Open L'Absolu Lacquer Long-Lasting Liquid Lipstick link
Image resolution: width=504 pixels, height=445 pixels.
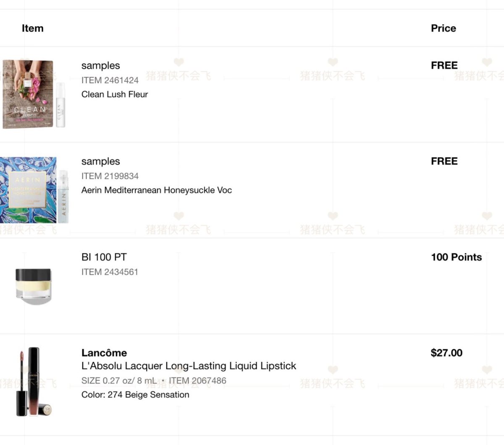tap(189, 366)
